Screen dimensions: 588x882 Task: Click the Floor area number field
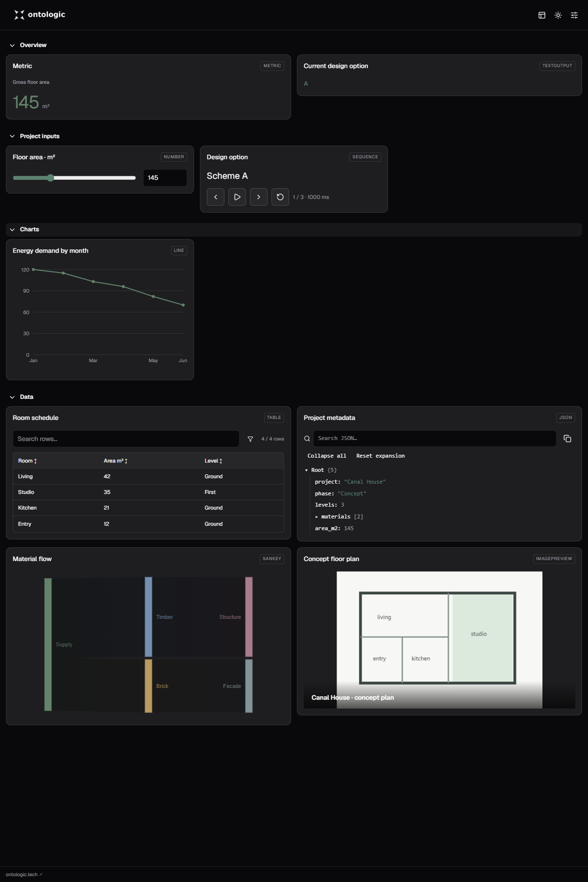point(165,178)
